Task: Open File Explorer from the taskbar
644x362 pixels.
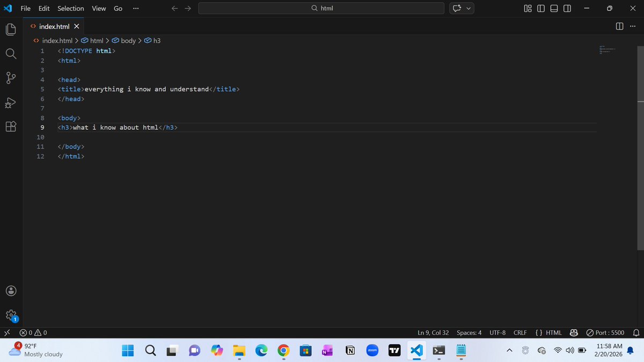Action: point(239,350)
